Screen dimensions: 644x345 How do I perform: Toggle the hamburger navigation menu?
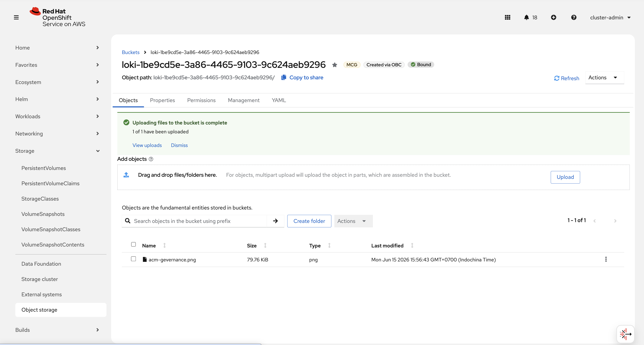pos(16,17)
